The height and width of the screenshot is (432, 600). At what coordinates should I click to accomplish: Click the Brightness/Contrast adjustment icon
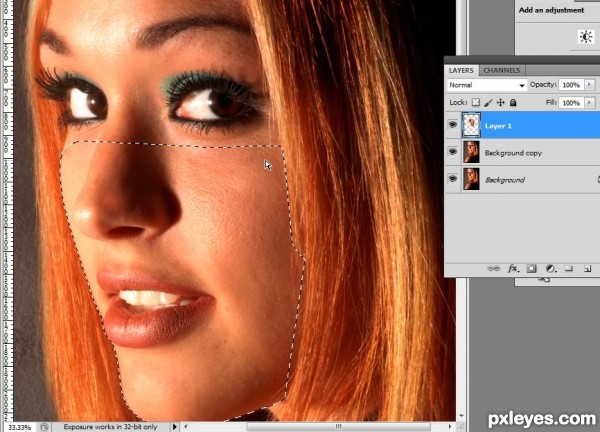(x=586, y=37)
